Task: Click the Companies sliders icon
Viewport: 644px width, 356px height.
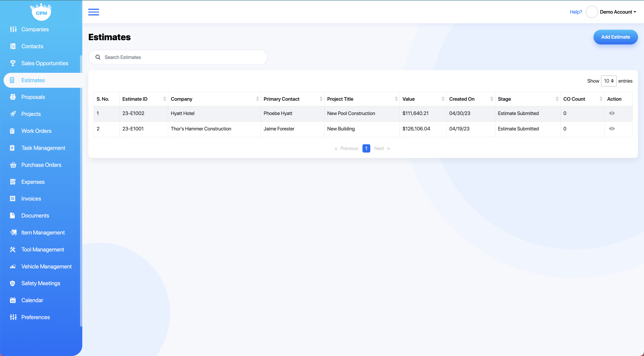Action: pos(13,29)
